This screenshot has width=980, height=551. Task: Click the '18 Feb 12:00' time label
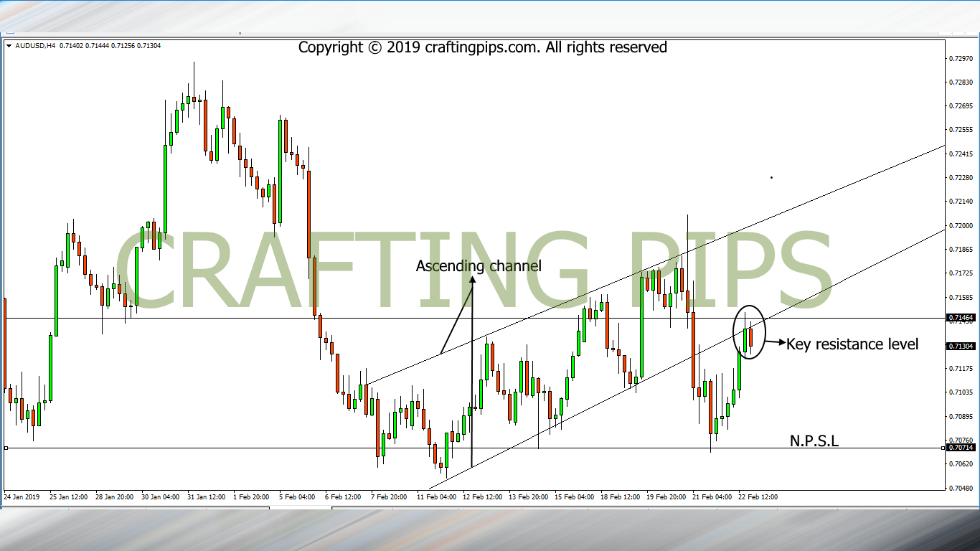618,496
